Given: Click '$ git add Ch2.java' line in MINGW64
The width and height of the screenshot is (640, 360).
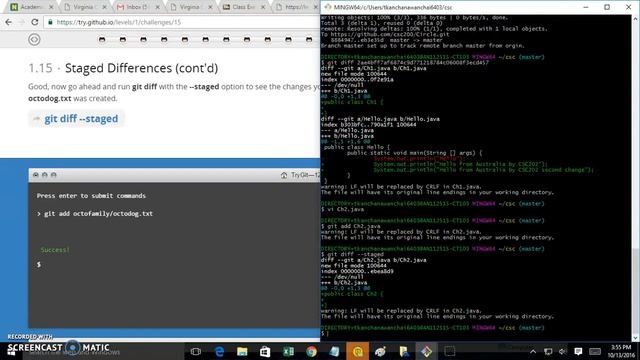Looking at the screenshot, I should pos(351,226).
